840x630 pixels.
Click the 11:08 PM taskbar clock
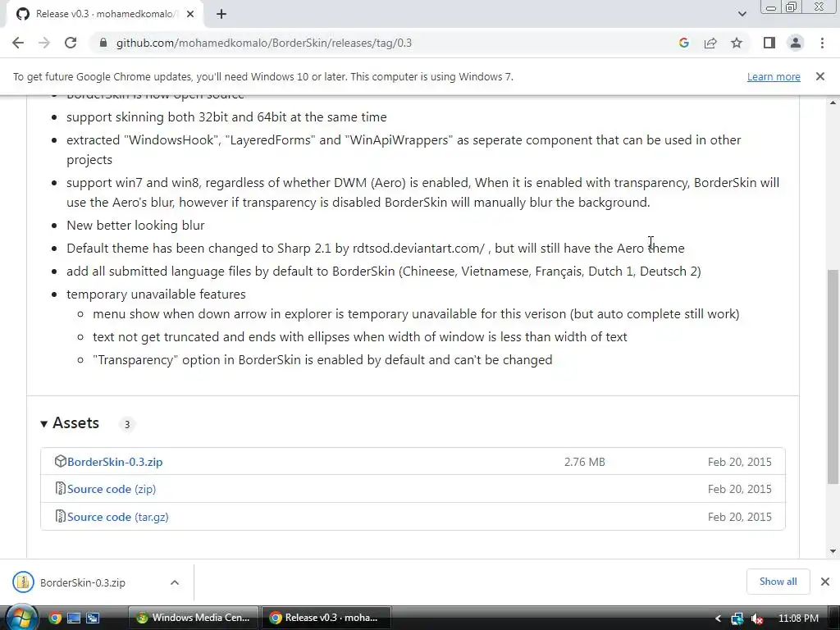(798, 619)
